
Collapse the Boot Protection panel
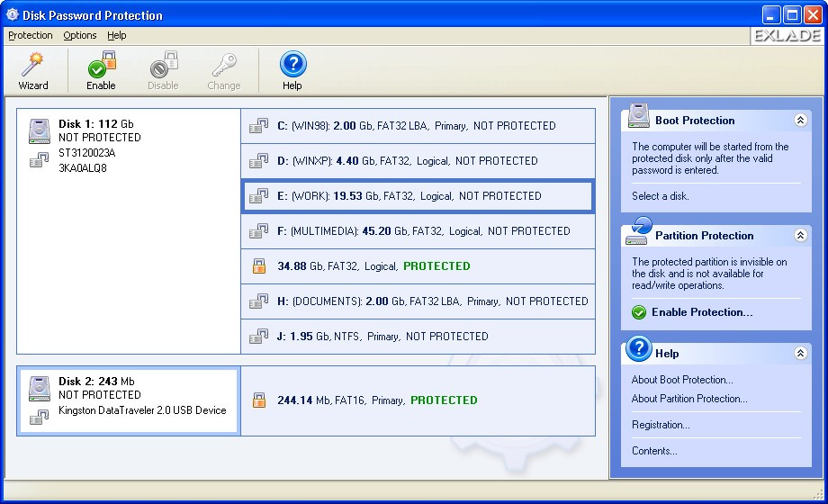[800, 120]
